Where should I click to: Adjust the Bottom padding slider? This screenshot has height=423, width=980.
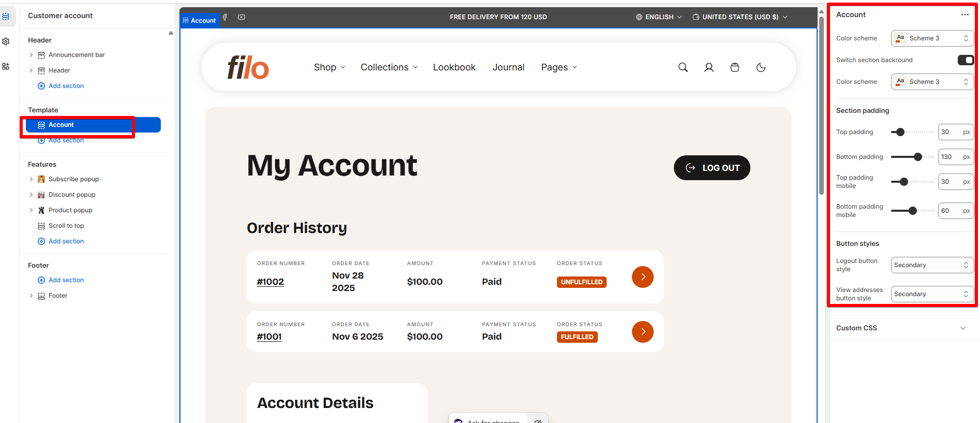(x=912, y=157)
